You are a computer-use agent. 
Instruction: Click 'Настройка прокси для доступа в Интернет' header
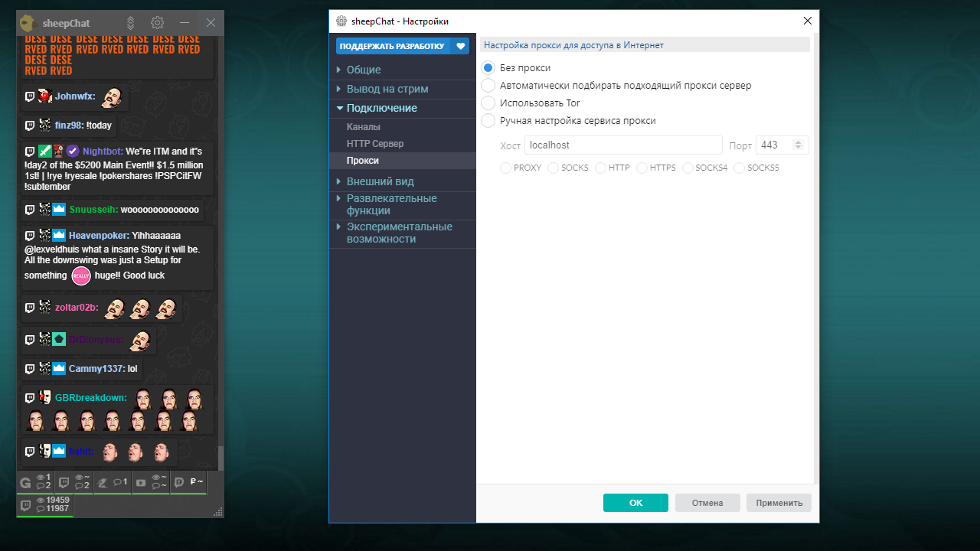(x=573, y=45)
